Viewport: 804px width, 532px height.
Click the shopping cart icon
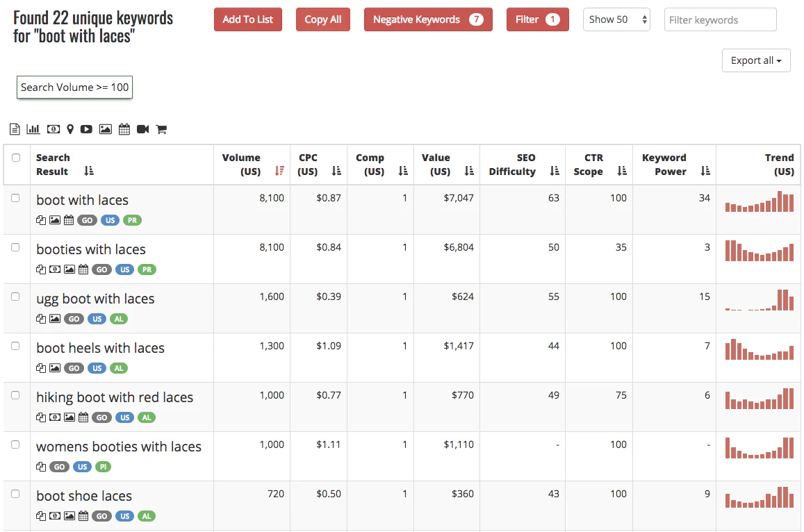[161, 129]
